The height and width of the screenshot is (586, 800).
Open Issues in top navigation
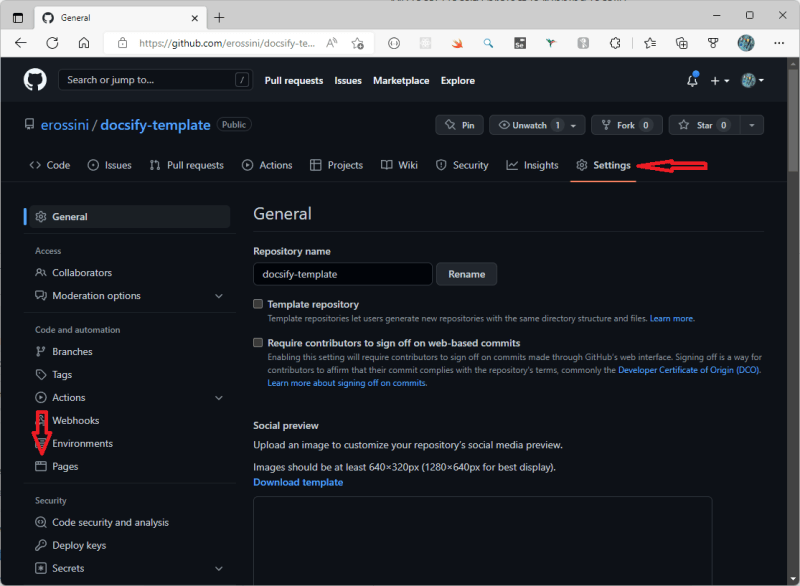pos(348,81)
